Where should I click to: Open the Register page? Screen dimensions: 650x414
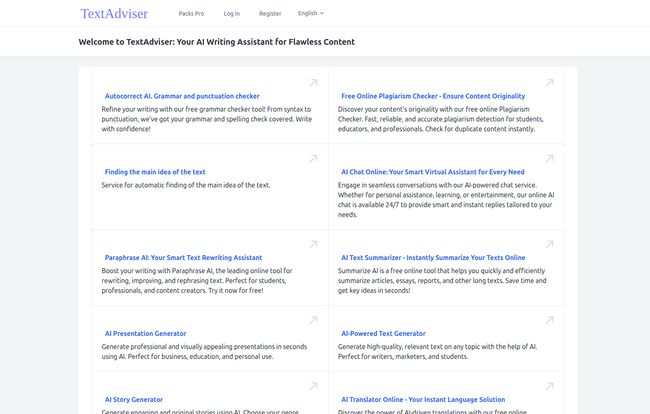pos(270,14)
